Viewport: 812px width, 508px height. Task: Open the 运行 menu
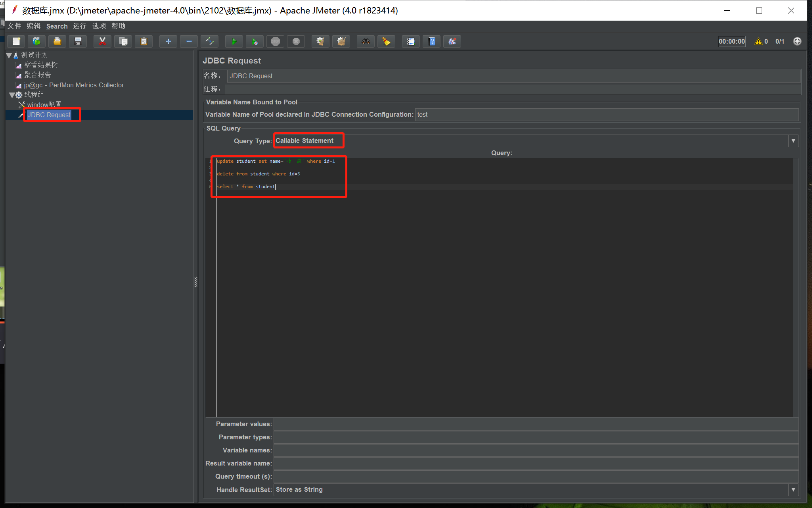point(79,26)
